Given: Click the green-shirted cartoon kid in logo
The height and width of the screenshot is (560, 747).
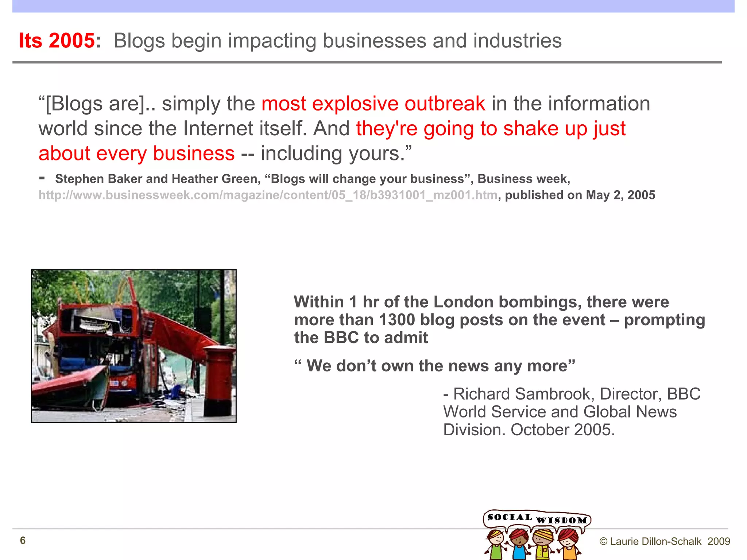Looking at the screenshot, I should pyautogui.click(x=495, y=545).
